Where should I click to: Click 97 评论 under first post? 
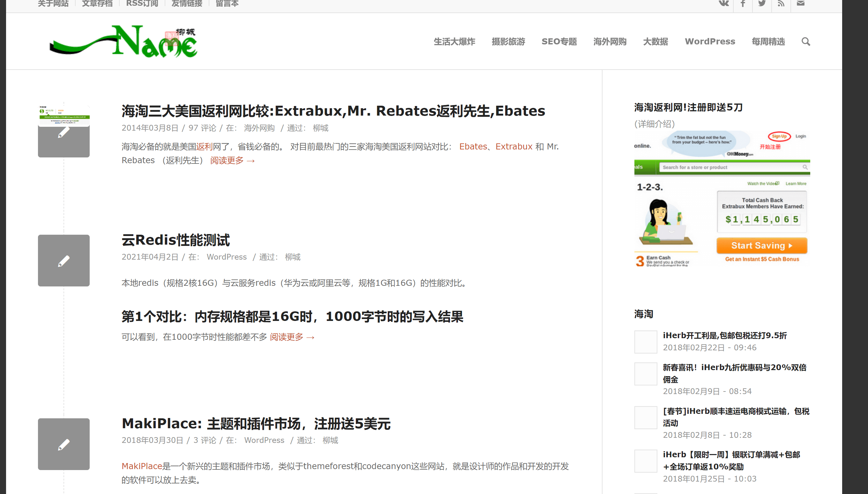pos(202,128)
